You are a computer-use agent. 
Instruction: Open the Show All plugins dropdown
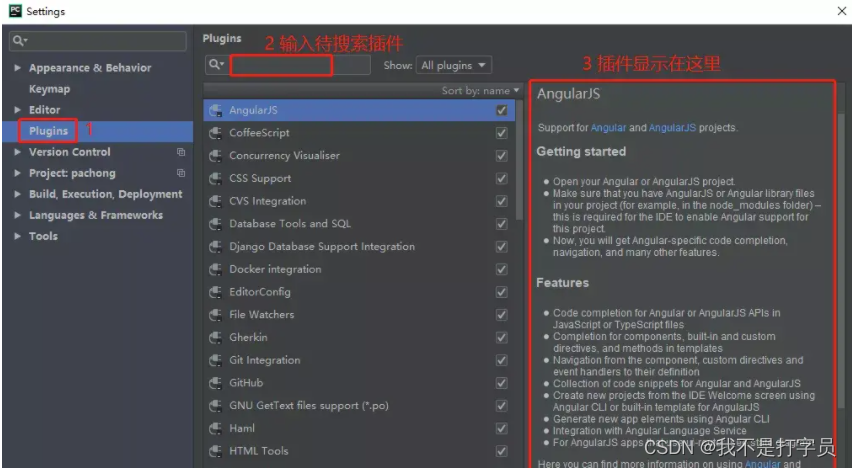[454, 65]
